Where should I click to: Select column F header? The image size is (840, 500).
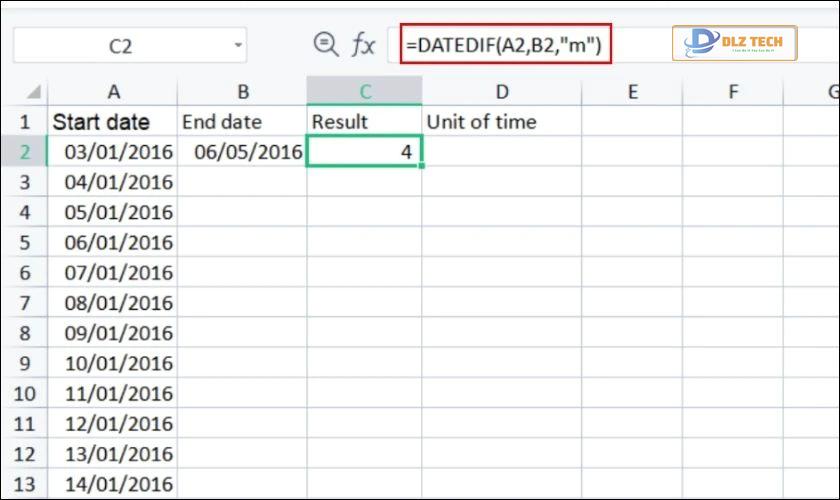733,92
